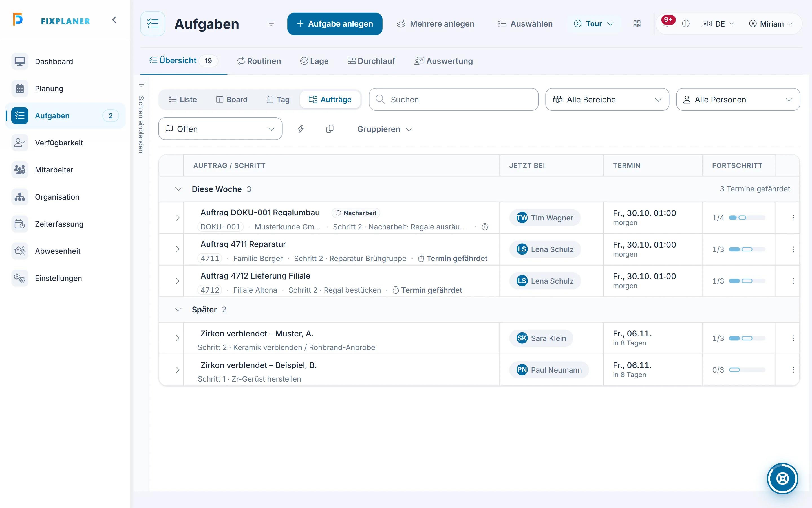Click the task list icon left of Aufgaben heading

click(x=153, y=23)
